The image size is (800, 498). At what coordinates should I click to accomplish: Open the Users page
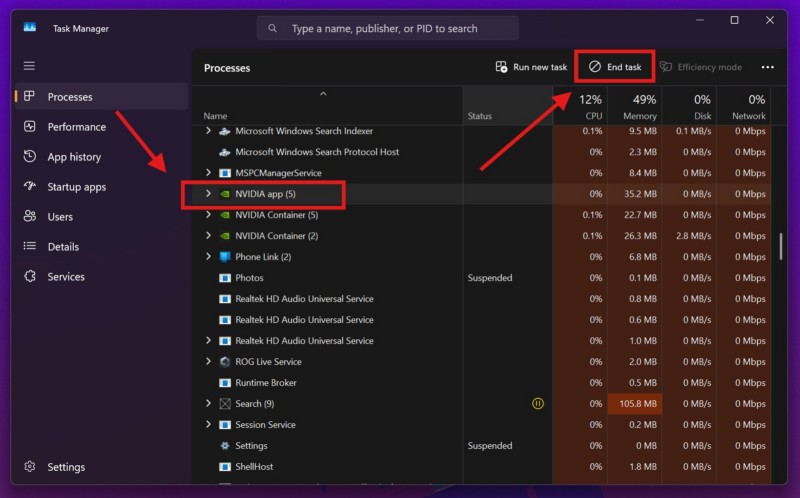point(60,217)
